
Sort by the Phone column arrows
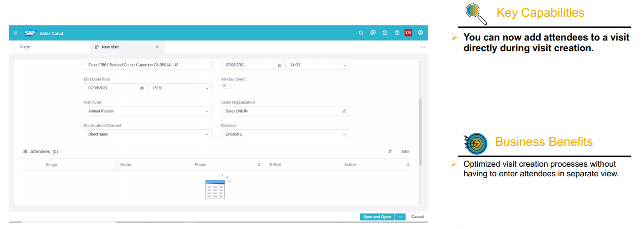point(259,165)
